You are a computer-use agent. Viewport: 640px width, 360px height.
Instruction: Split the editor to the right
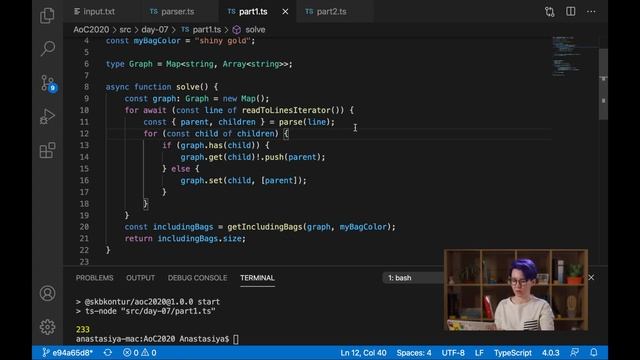click(x=570, y=11)
